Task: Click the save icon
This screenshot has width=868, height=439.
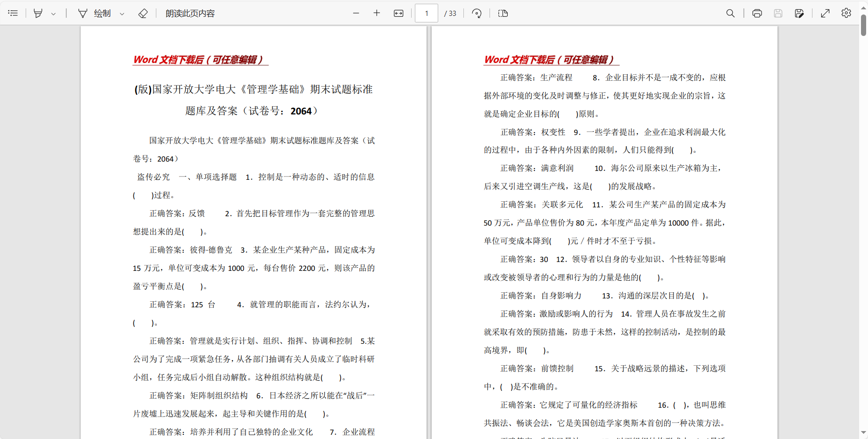Action: pyautogui.click(x=778, y=13)
